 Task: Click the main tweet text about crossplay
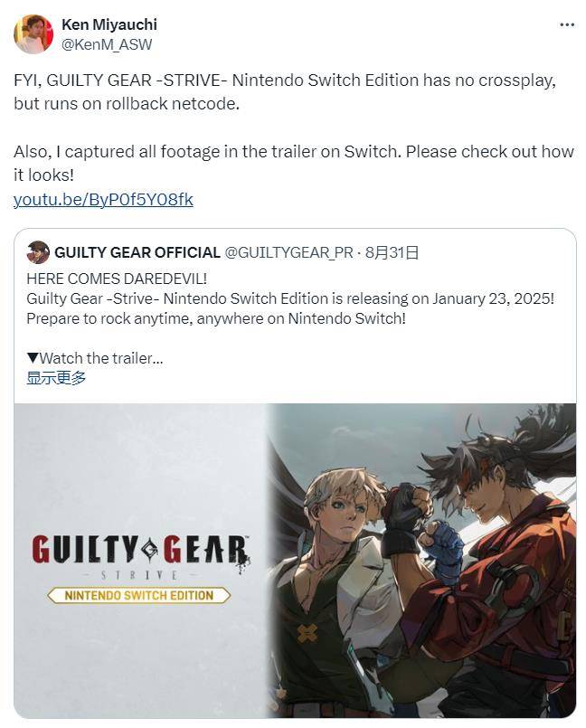click(x=285, y=92)
